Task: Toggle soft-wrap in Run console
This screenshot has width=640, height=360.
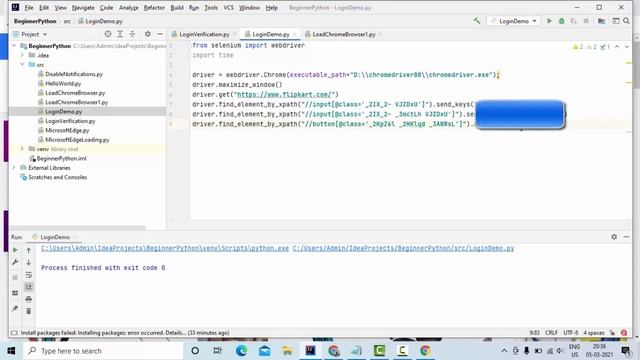Action: (29, 275)
